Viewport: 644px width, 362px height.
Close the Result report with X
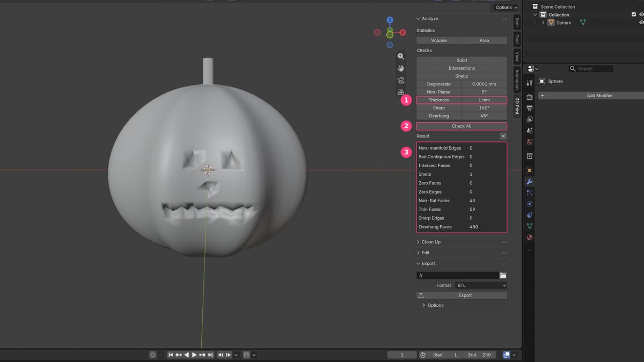coord(503,136)
